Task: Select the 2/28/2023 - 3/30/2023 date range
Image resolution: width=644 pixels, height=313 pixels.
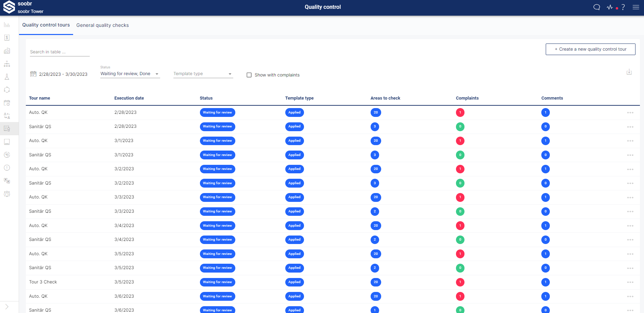Action: [x=63, y=74]
